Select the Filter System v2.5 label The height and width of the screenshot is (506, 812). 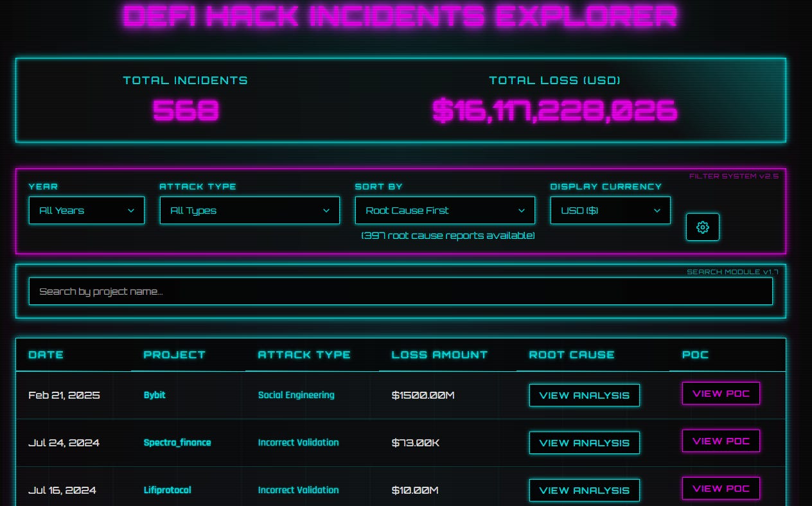pyautogui.click(x=734, y=176)
